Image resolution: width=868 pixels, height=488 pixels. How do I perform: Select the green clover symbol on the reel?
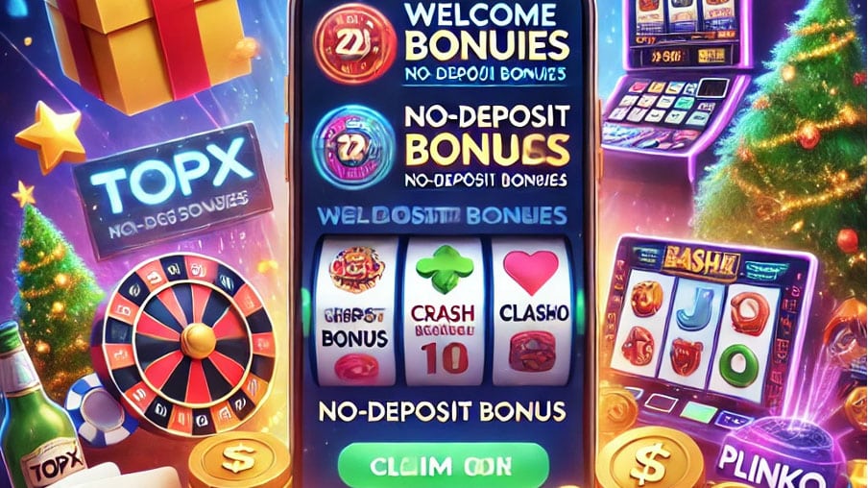tap(444, 270)
